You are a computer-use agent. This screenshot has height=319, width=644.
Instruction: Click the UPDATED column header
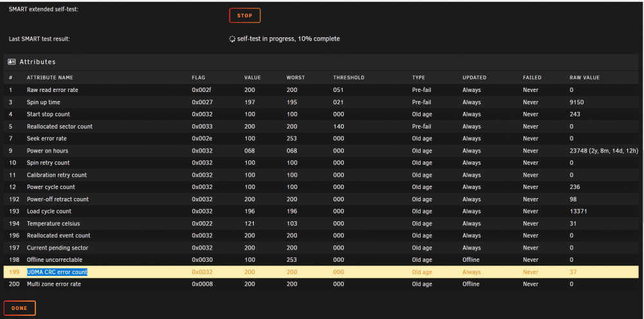[x=475, y=77]
